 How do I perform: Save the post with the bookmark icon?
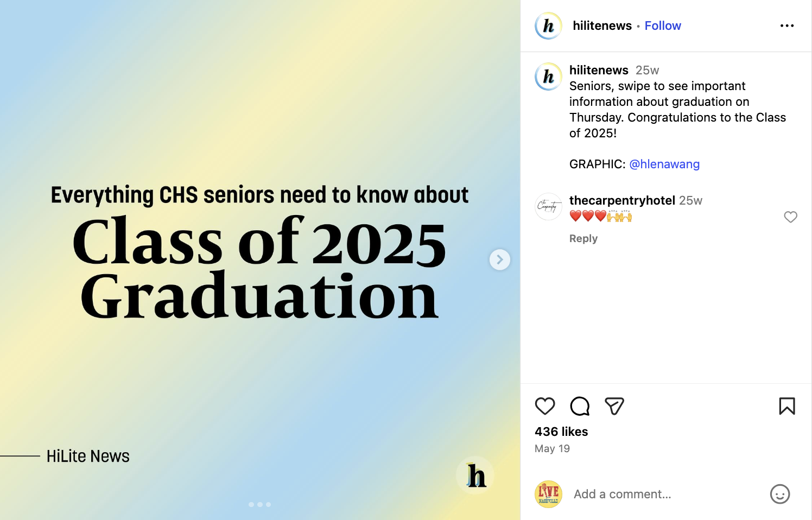pyautogui.click(x=787, y=406)
